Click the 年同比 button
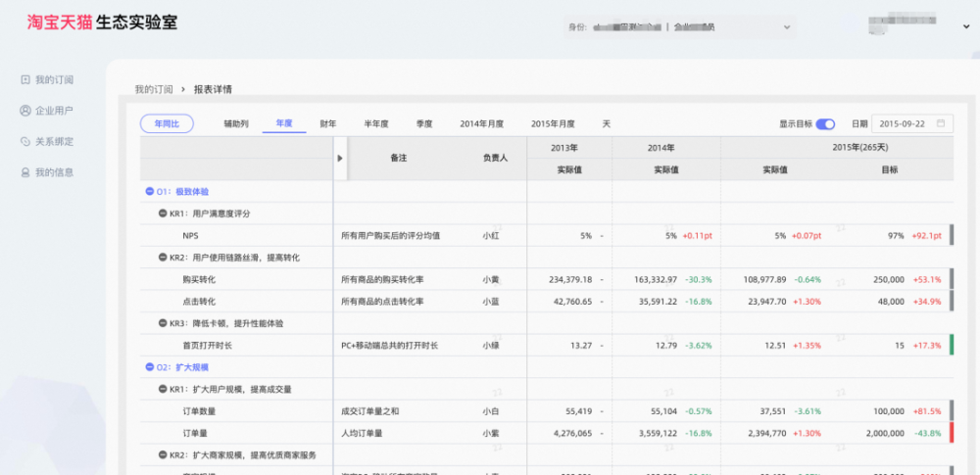980x475 pixels. click(167, 123)
